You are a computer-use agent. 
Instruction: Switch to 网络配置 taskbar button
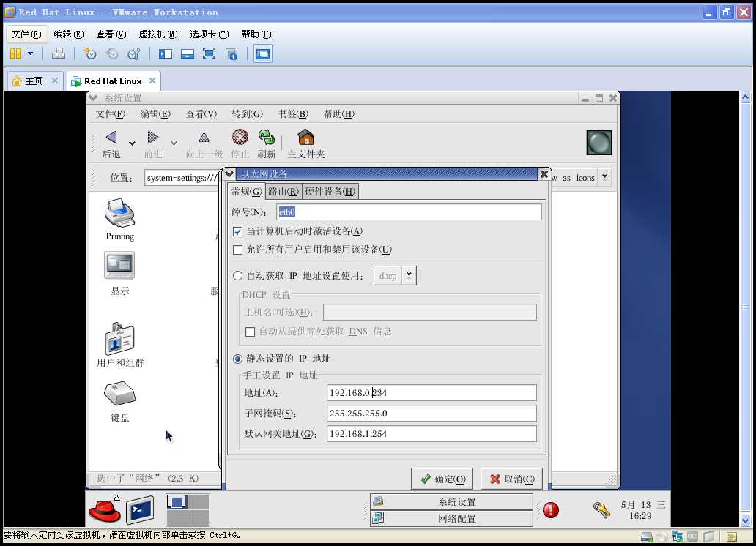click(452, 518)
